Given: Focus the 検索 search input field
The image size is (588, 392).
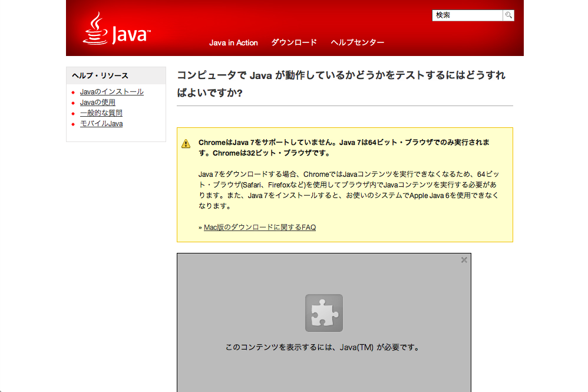Looking at the screenshot, I should pos(467,15).
